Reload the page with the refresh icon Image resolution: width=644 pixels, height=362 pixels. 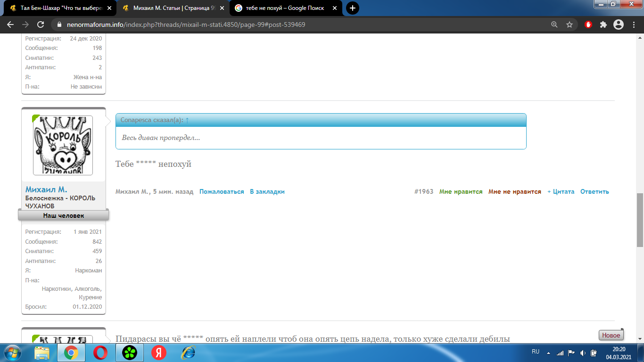click(41, 25)
